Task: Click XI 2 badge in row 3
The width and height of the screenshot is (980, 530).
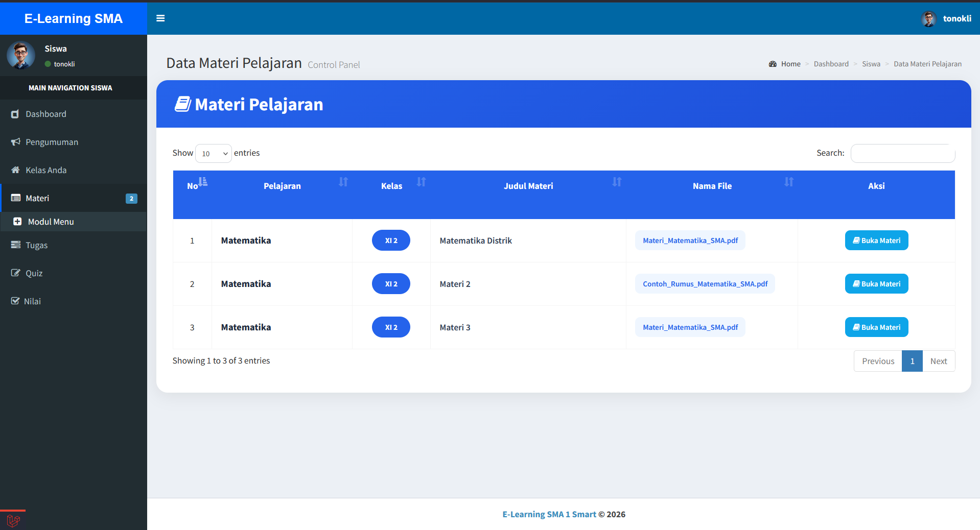Action: (x=391, y=327)
